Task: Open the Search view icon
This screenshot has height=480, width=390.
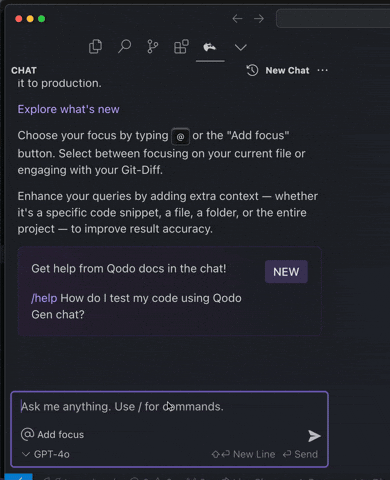Action: pyautogui.click(x=124, y=47)
